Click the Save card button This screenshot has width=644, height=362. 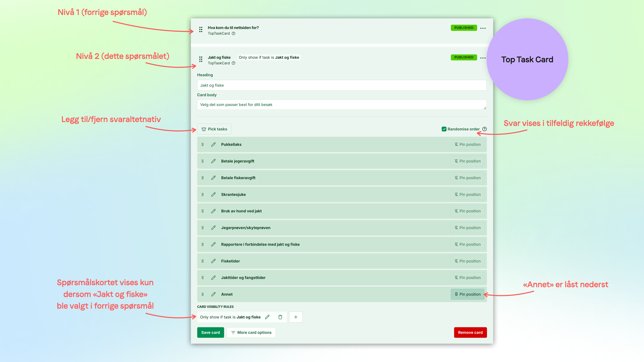pyautogui.click(x=211, y=333)
